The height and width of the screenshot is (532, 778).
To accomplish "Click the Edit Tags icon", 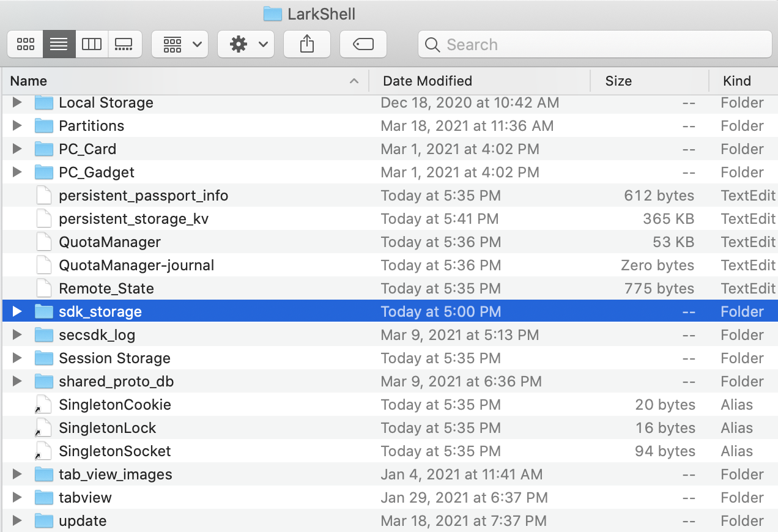I will (x=363, y=44).
